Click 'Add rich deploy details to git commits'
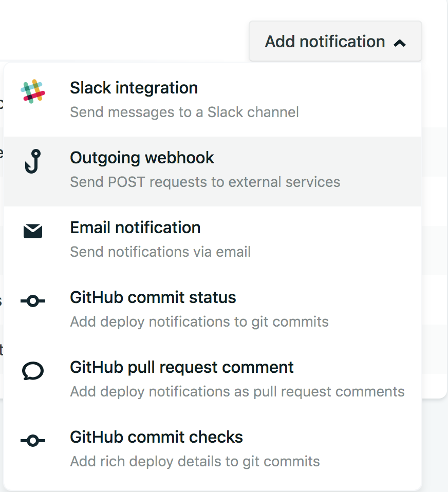 click(195, 461)
